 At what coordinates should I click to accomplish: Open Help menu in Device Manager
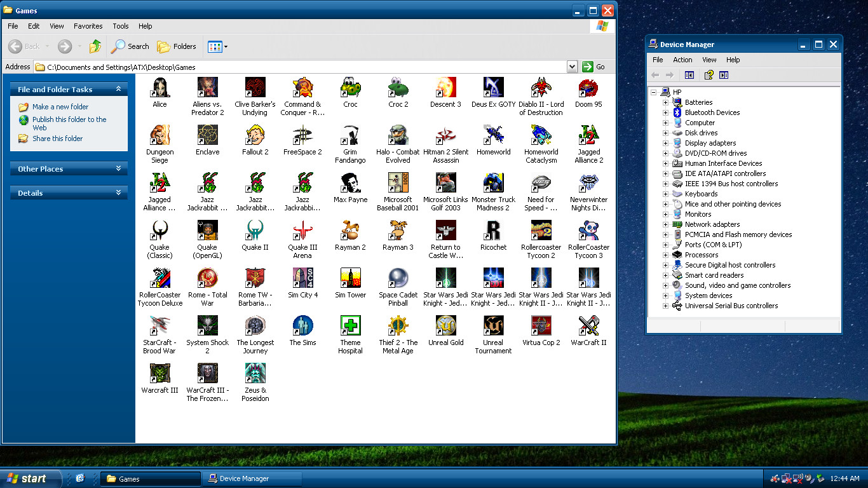tap(733, 60)
